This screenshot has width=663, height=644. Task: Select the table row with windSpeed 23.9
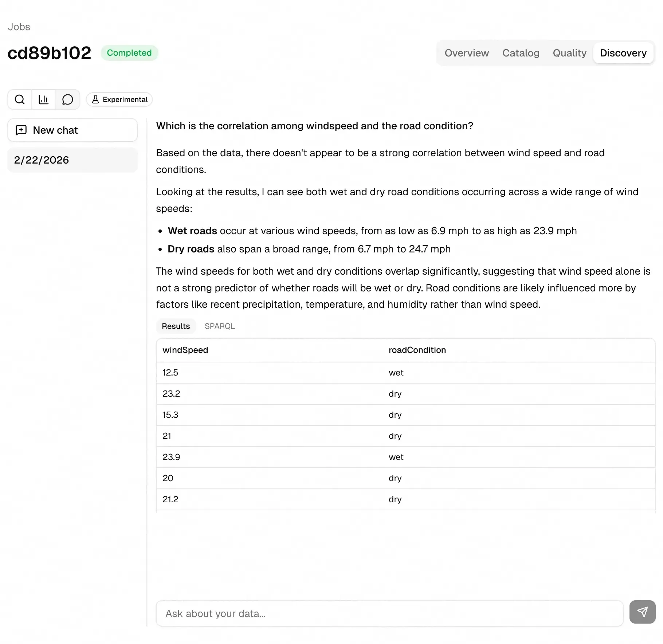pyautogui.click(x=405, y=457)
